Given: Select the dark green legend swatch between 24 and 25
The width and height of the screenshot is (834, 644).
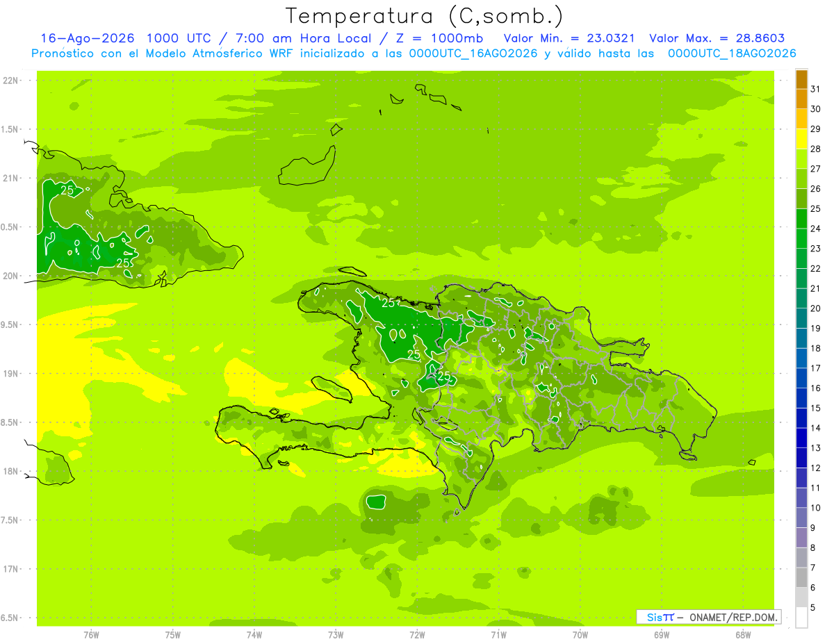Looking at the screenshot, I should pyautogui.click(x=801, y=219).
